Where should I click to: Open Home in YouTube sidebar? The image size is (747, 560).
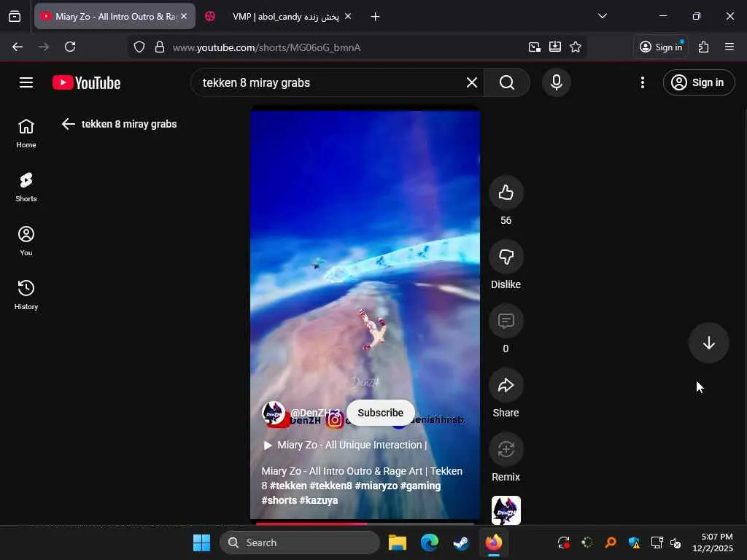point(26,133)
